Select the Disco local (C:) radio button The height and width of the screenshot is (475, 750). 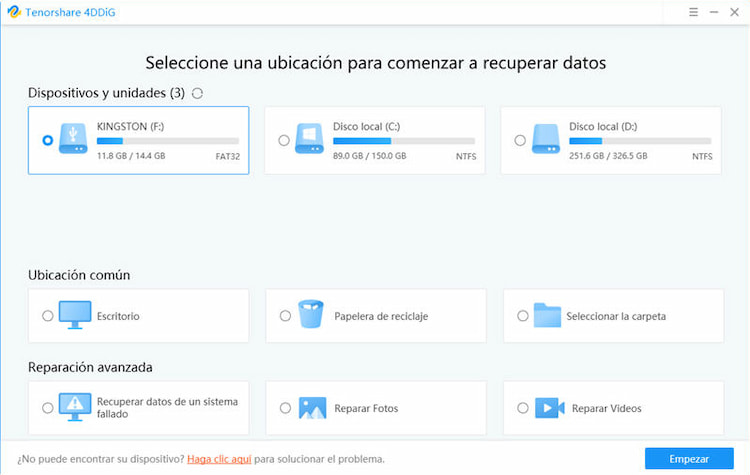pyautogui.click(x=284, y=140)
